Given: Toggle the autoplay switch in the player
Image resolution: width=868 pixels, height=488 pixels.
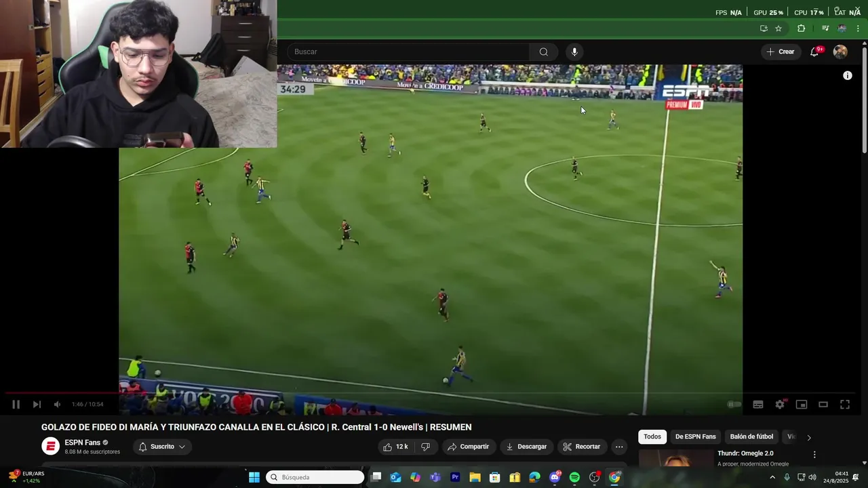Looking at the screenshot, I should pos(733,405).
